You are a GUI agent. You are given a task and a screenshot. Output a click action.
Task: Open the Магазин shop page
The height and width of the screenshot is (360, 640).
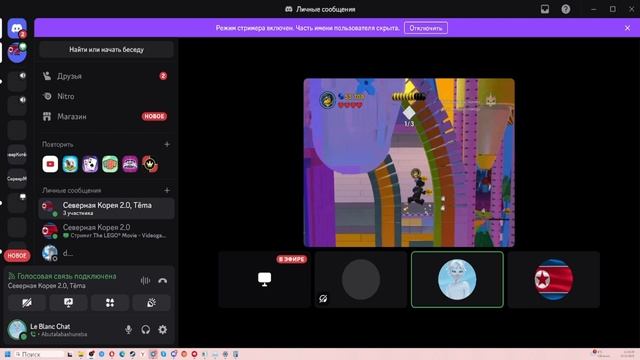click(x=106, y=117)
